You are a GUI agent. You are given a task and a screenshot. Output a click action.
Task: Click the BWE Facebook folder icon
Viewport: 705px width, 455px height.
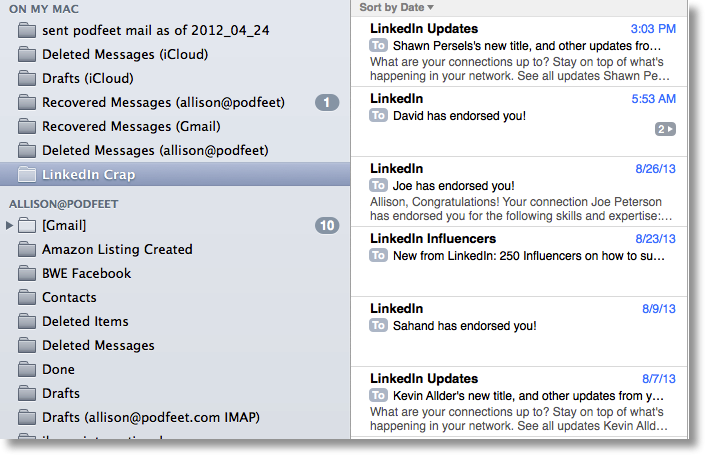click(x=26, y=273)
